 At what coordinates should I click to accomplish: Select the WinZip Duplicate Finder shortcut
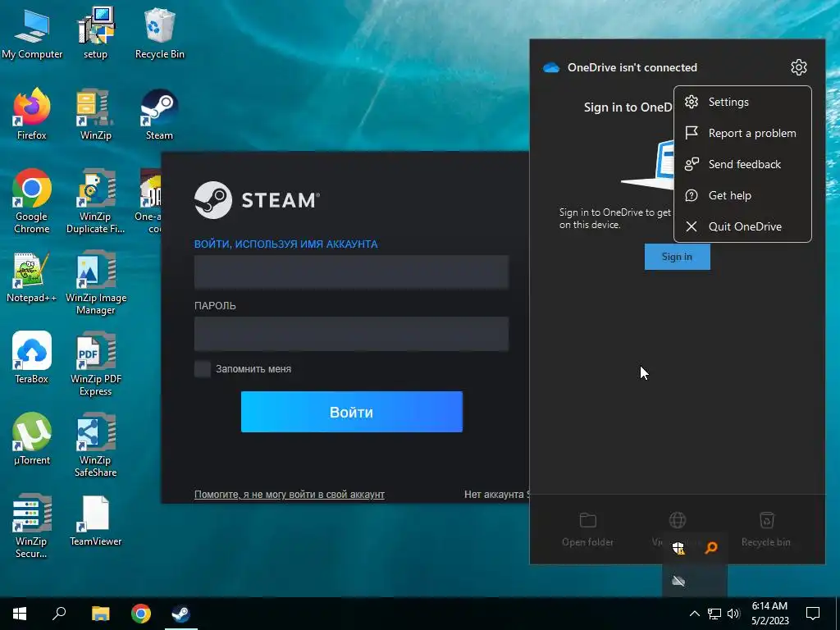click(95, 202)
